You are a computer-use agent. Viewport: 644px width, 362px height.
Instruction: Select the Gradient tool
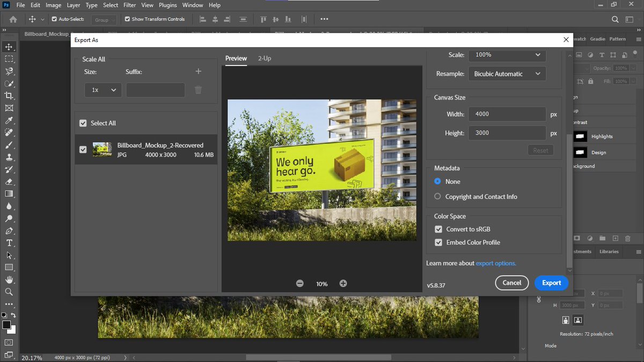(x=9, y=194)
